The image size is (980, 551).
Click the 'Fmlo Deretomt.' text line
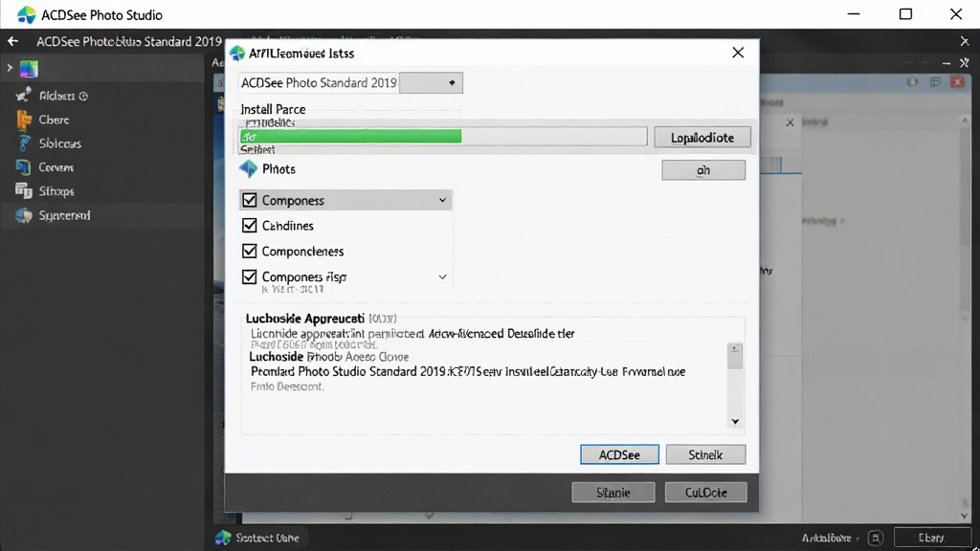tap(287, 386)
